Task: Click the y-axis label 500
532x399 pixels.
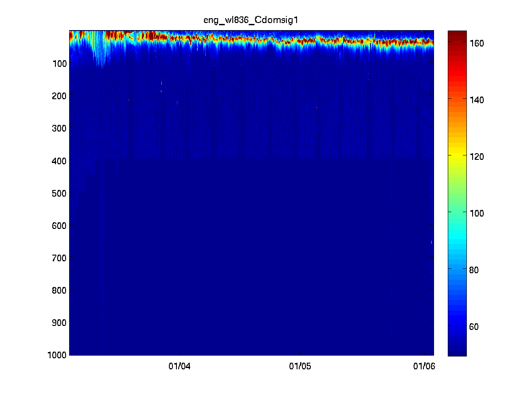Action: coord(60,193)
